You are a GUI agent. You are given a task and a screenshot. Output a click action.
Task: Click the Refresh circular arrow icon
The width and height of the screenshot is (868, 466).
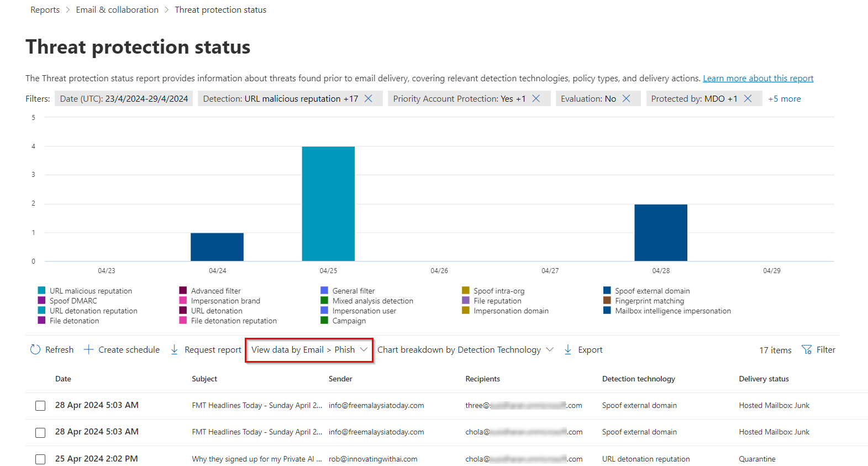click(35, 349)
